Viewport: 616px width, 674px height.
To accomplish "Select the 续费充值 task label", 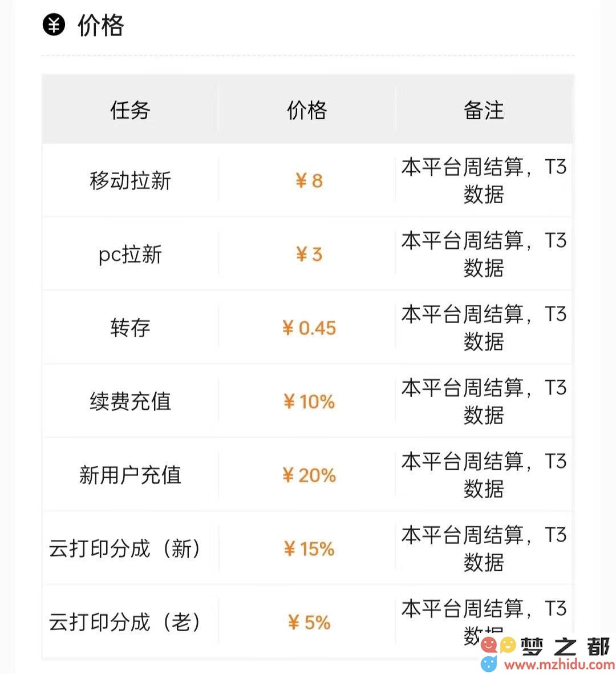I will click(130, 401).
